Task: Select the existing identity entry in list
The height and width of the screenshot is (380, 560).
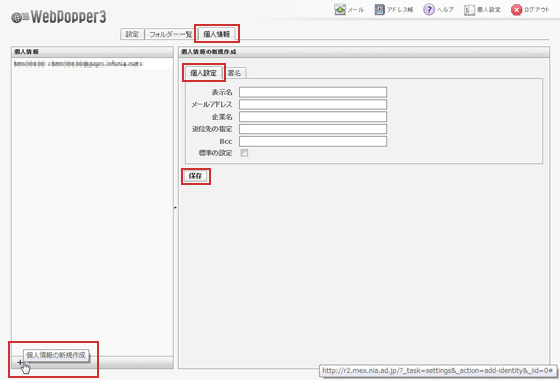Action: [92, 64]
